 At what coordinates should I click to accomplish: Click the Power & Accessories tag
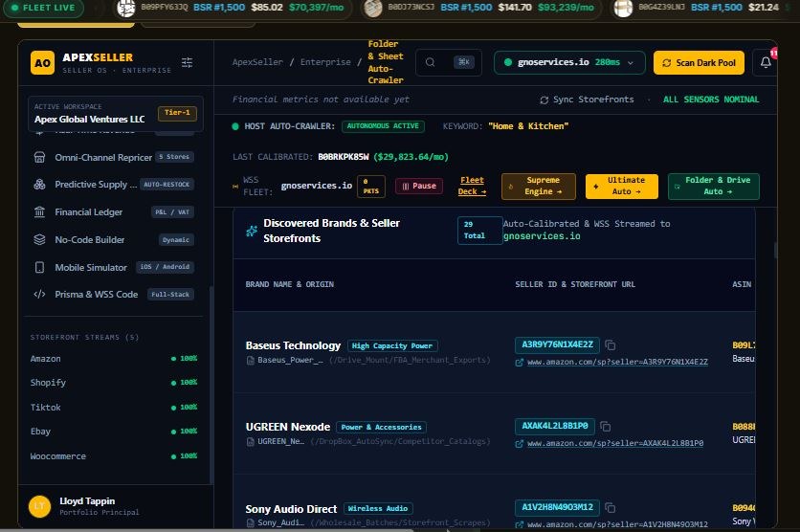381,427
